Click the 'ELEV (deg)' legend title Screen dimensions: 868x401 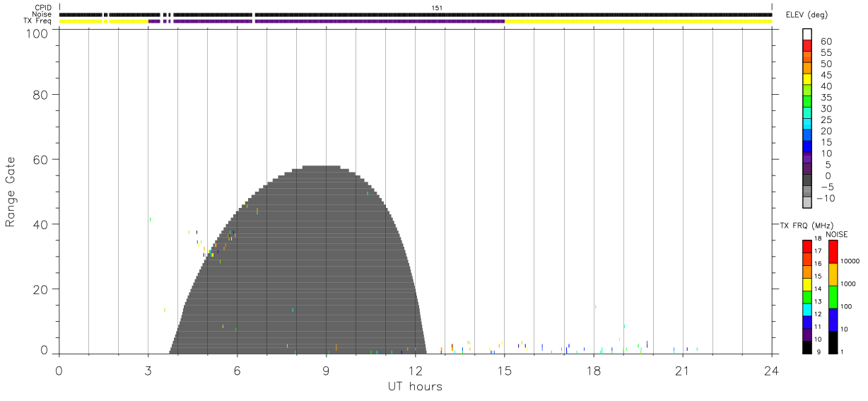[807, 15]
